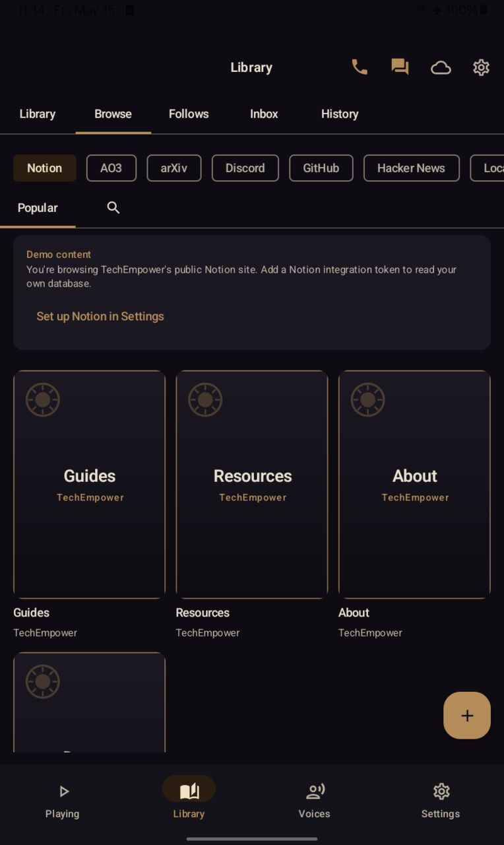Open settings gear in top bar
The height and width of the screenshot is (845, 504).
click(x=481, y=67)
